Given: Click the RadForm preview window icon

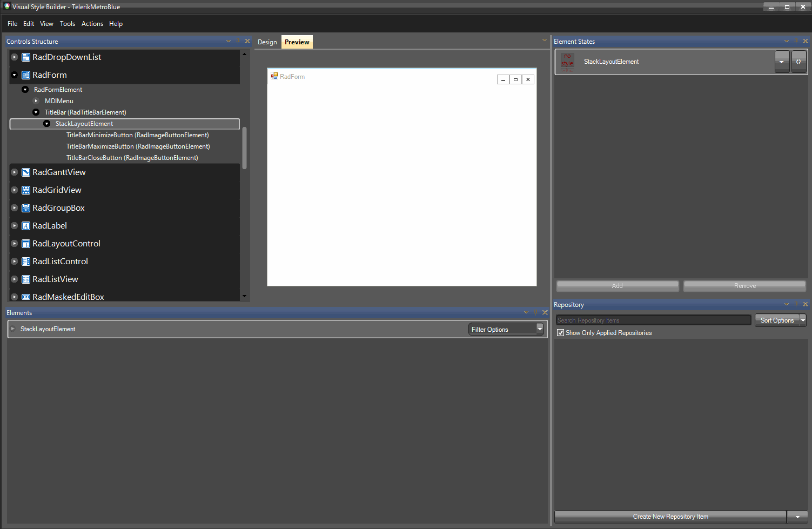Looking at the screenshot, I should pos(274,76).
